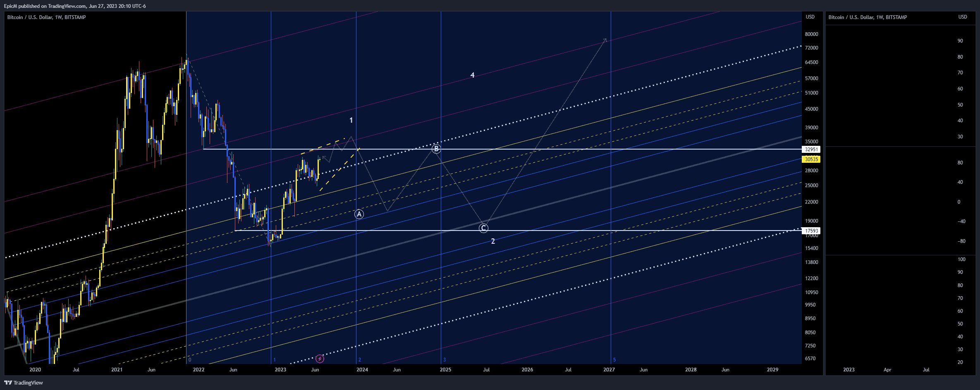This screenshot has width=980, height=390.
Task: Click the 19000 price axis label
Action: 811,221
